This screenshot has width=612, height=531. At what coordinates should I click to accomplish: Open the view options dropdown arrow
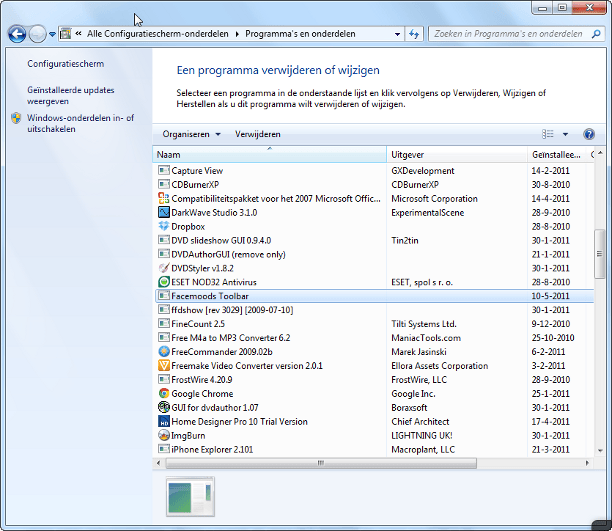tap(565, 134)
